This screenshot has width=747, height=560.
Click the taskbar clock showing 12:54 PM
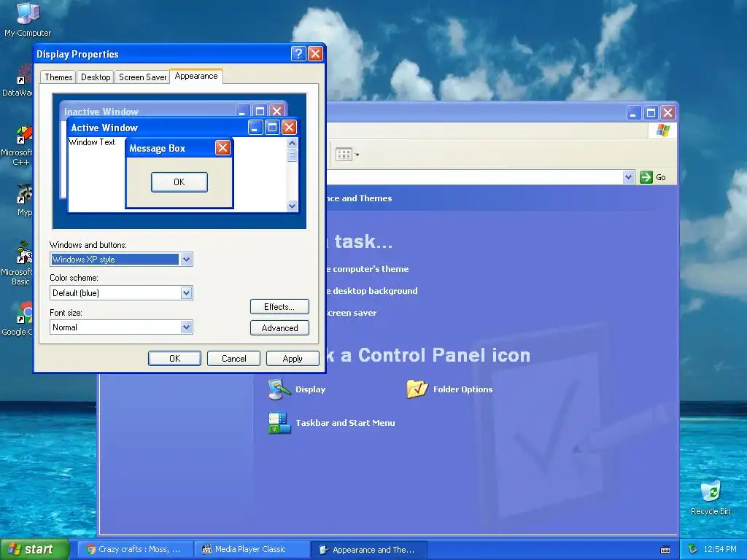pyautogui.click(x=719, y=549)
